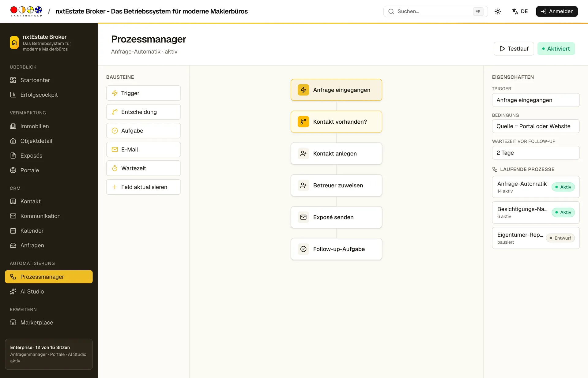The height and width of the screenshot is (378, 588).
Task: Start a Testlauf
Action: point(514,49)
